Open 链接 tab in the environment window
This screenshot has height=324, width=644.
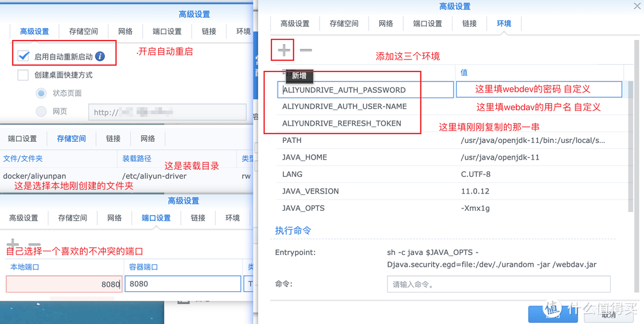pos(469,24)
